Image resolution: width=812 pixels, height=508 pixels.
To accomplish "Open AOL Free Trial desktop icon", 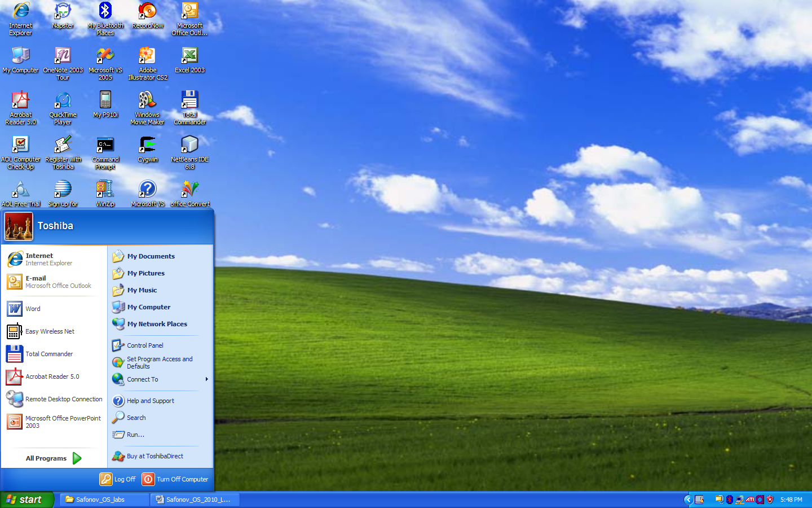I will [x=20, y=193].
